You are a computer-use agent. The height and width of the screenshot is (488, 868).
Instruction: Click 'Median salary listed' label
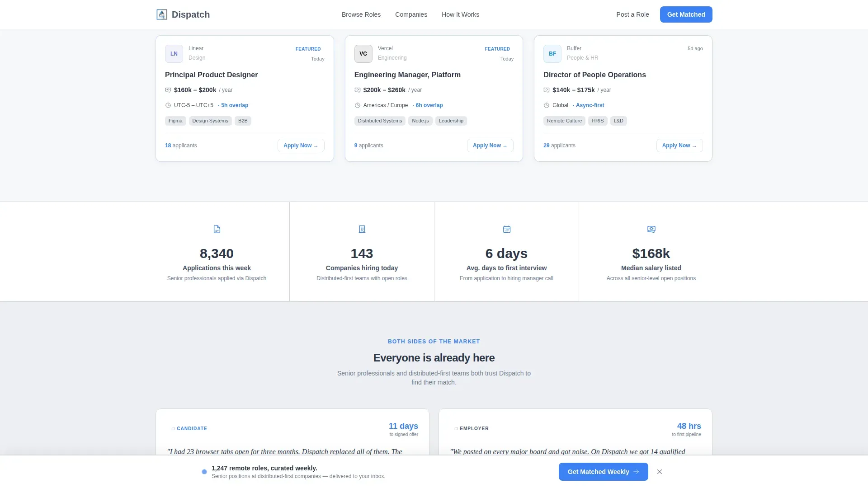(x=651, y=268)
